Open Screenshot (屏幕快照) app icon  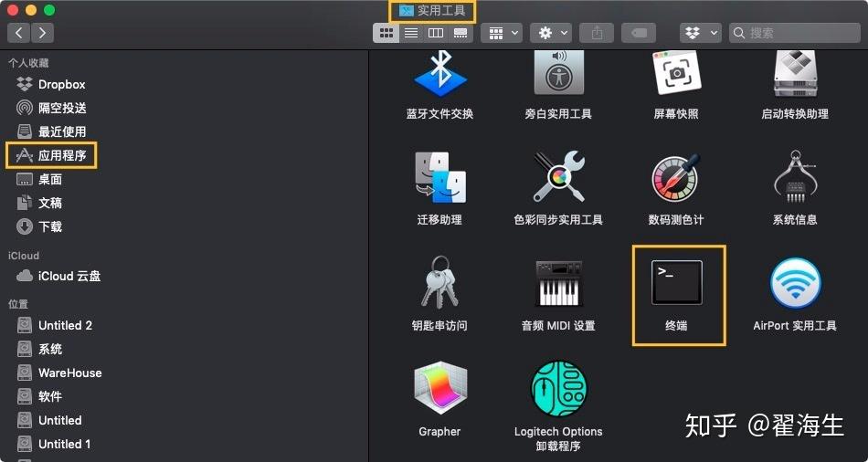click(676, 72)
